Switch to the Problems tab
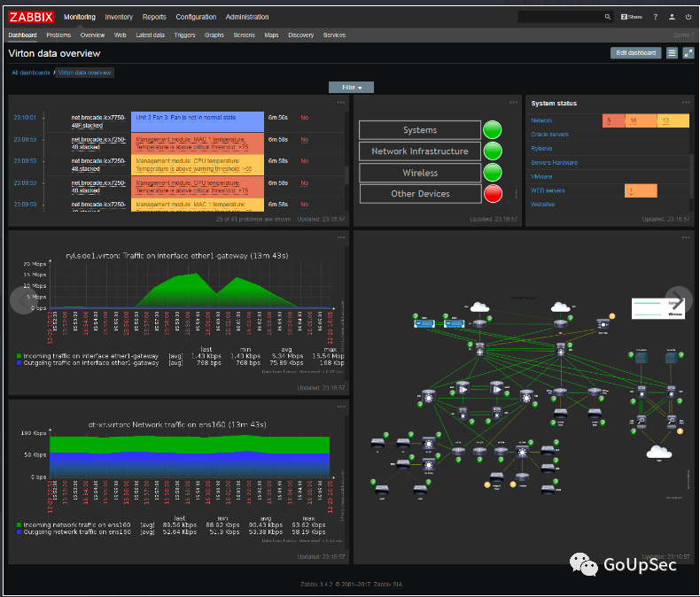 tap(58, 35)
